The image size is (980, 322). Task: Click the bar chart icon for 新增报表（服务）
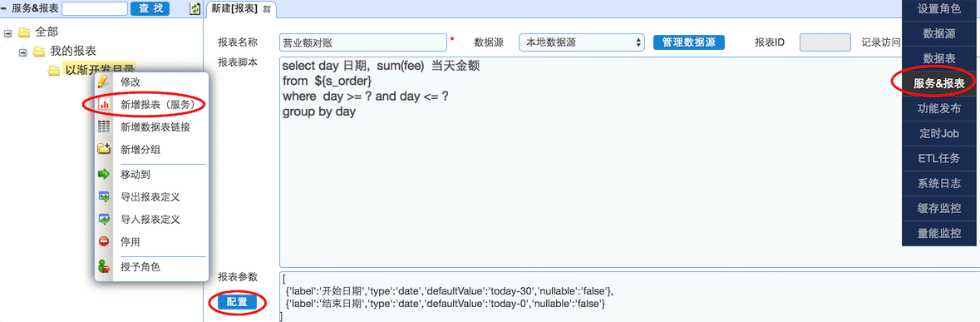click(x=104, y=104)
